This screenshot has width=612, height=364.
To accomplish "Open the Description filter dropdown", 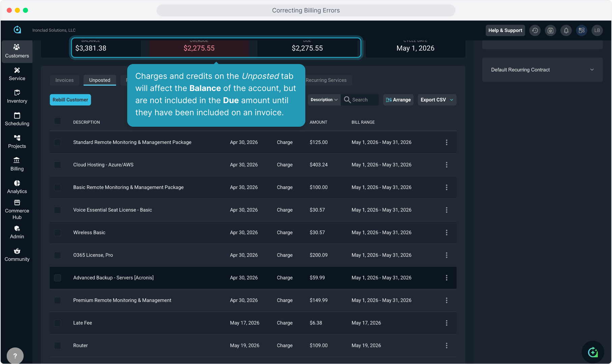I will (324, 100).
